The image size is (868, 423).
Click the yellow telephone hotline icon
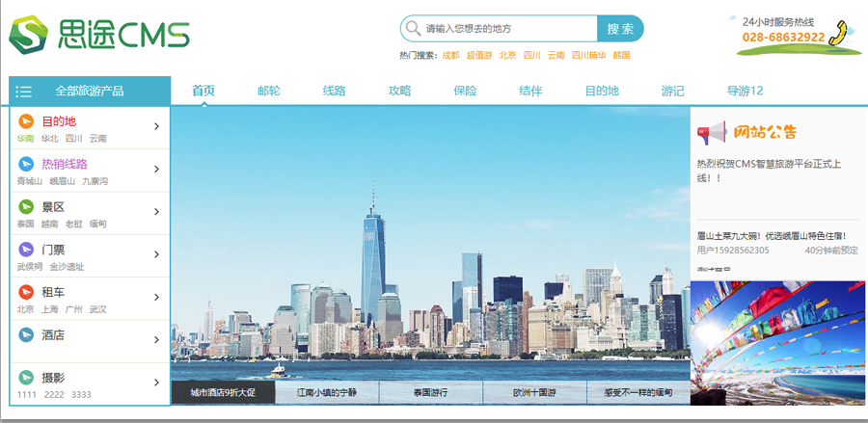[848, 33]
